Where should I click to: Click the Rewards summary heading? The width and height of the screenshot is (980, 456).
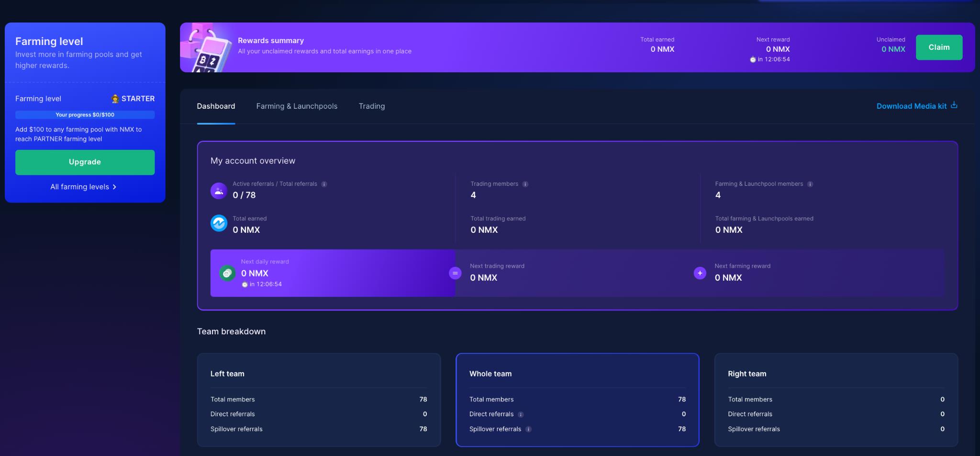[271, 41]
